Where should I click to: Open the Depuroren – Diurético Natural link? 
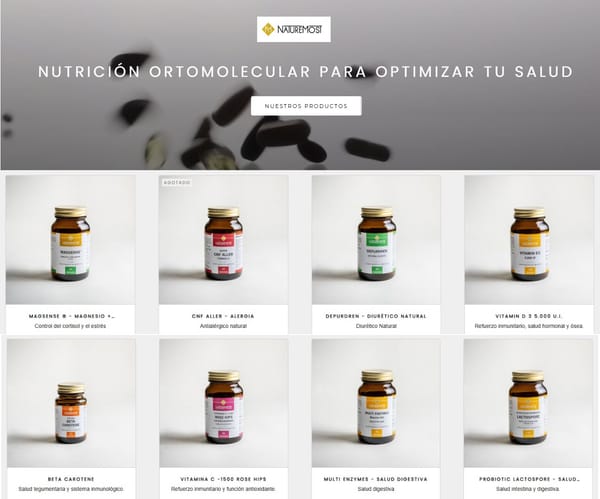click(376, 316)
